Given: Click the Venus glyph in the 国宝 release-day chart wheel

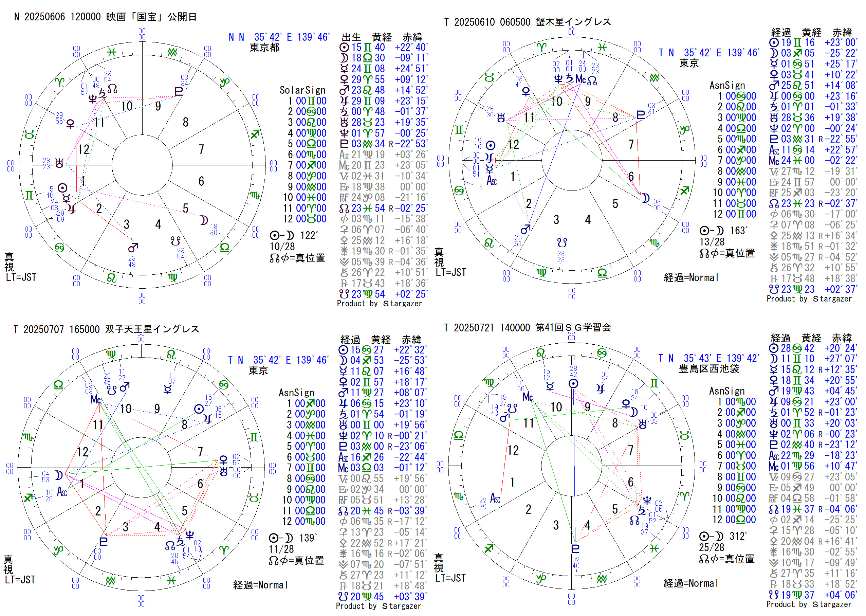Looking at the screenshot, I should pos(71,124).
